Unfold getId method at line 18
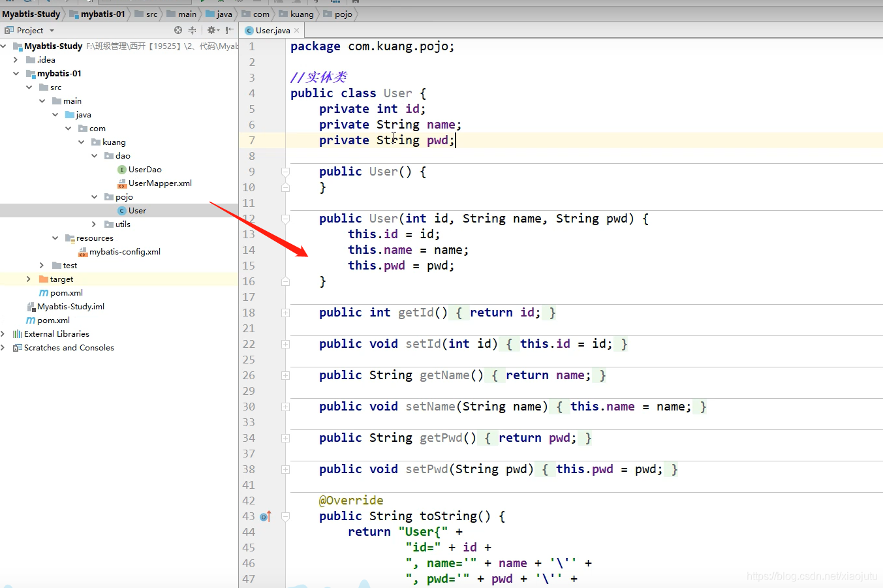This screenshot has width=883, height=588. click(285, 313)
